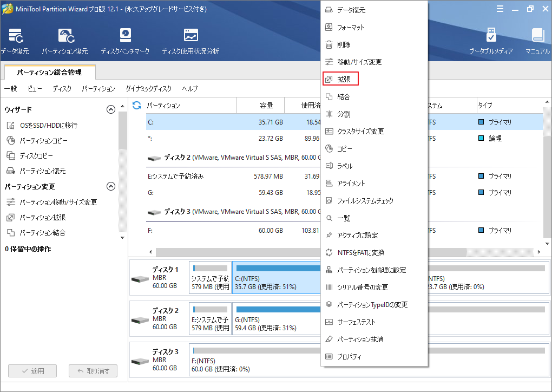Open the マニュアル icon
The image size is (552, 392).
pyautogui.click(x=537, y=36)
